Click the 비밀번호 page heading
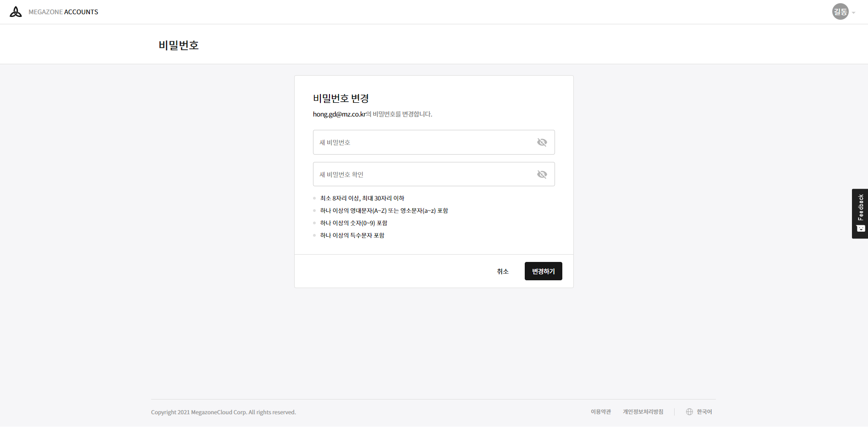 (x=179, y=45)
